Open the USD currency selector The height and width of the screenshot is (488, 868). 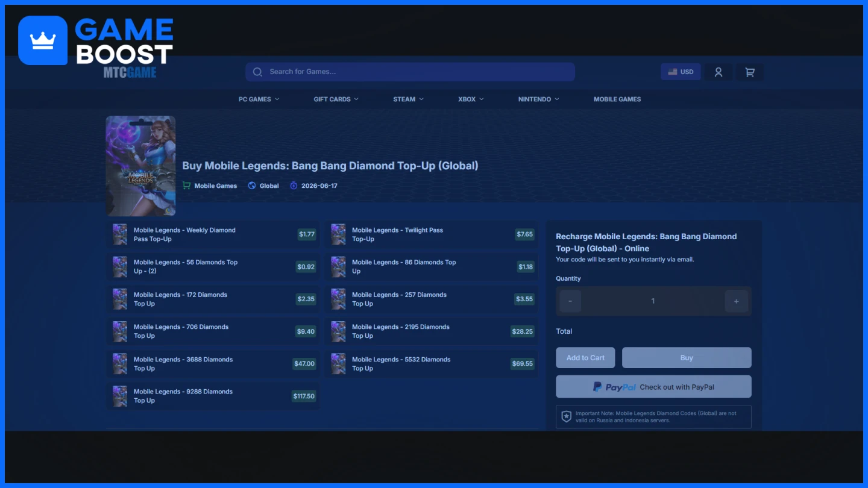point(681,72)
